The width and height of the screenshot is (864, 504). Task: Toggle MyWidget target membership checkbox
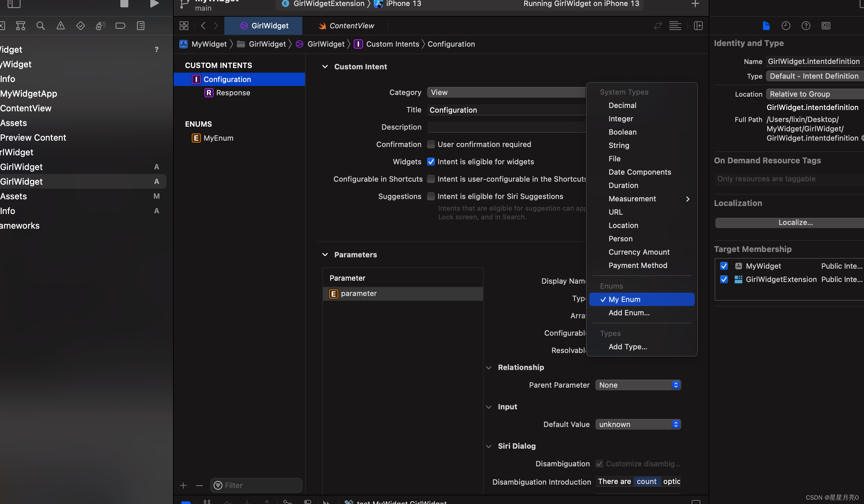tap(724, 266)
